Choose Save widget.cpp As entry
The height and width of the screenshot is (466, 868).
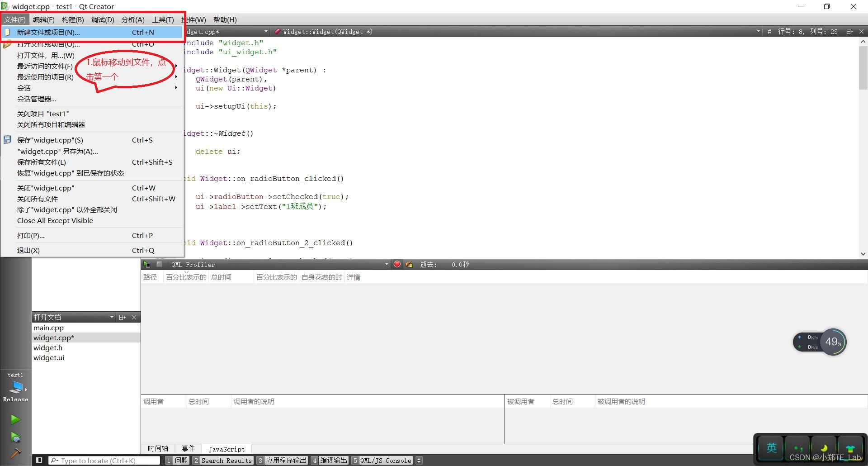click(92, 151)
